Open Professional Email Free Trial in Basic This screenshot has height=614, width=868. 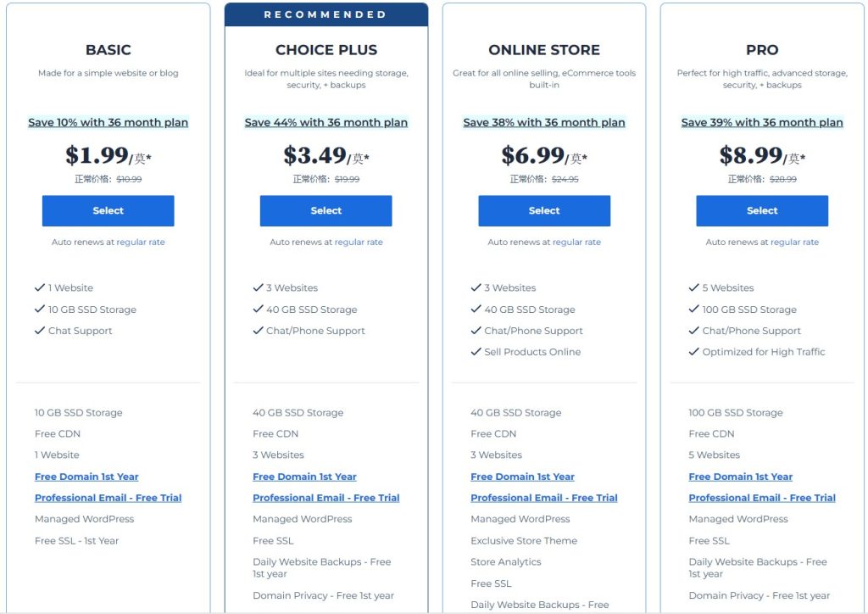(108, 498)
